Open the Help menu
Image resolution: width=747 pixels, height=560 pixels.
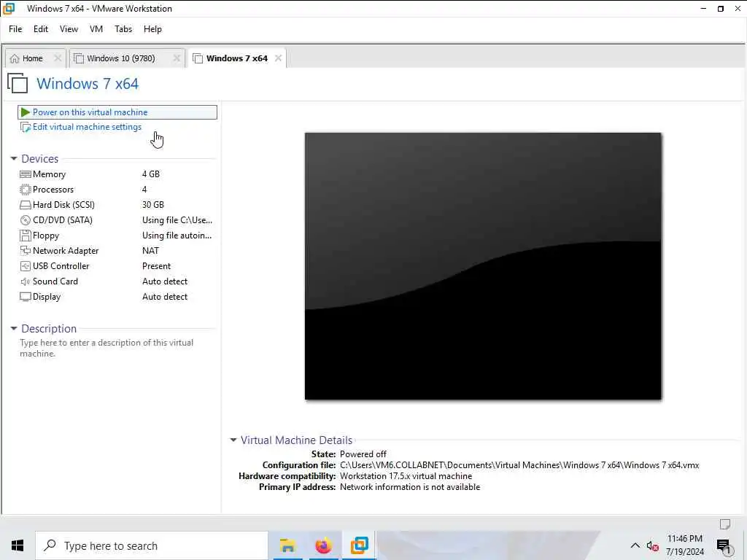[152, 29]
